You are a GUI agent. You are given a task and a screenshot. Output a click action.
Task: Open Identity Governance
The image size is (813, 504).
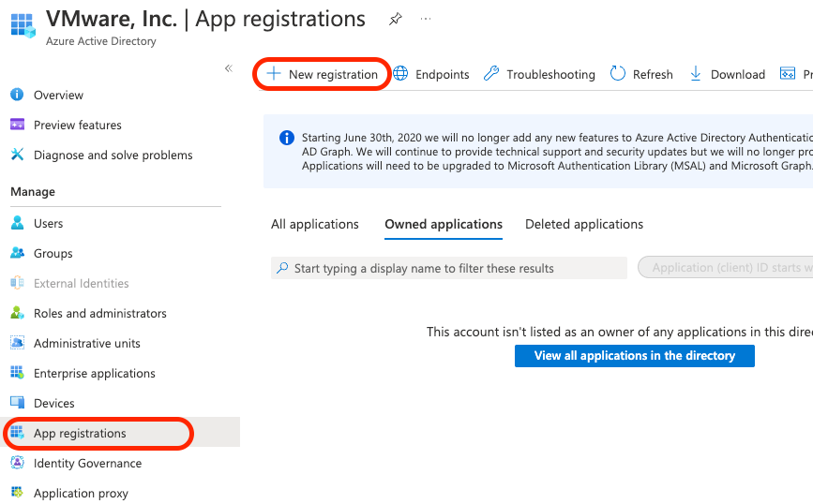pyautogui.click(x=87, y=463)
